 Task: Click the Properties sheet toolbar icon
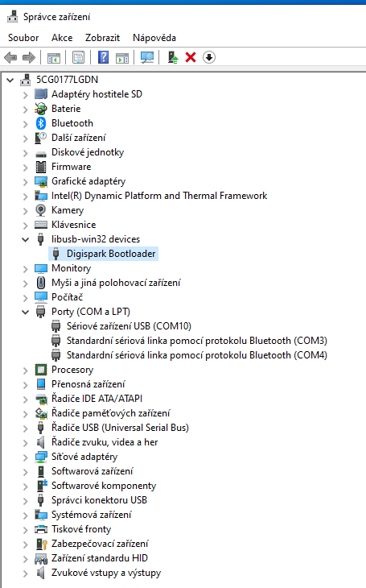pyautogui.click(x=78, y=57)
